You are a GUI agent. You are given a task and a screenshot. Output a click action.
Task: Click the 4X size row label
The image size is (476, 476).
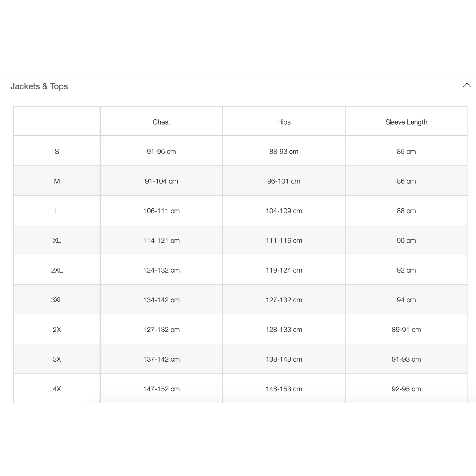pos(57,389)
